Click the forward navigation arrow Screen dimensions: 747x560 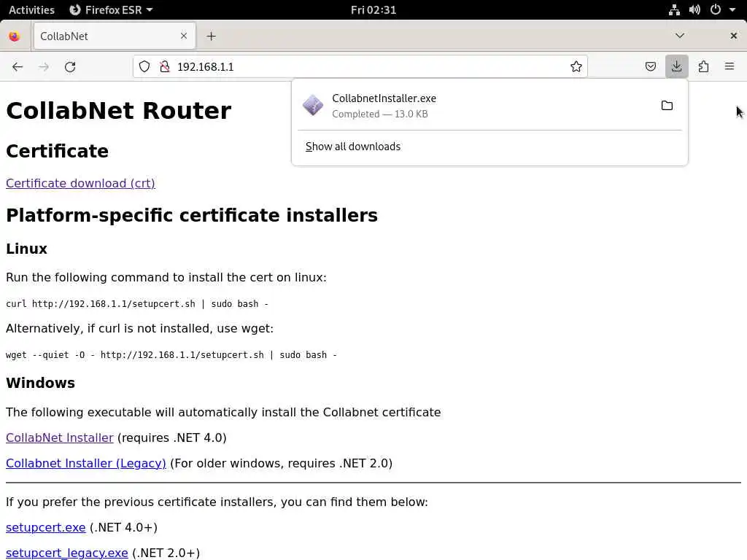click(44, 66)
